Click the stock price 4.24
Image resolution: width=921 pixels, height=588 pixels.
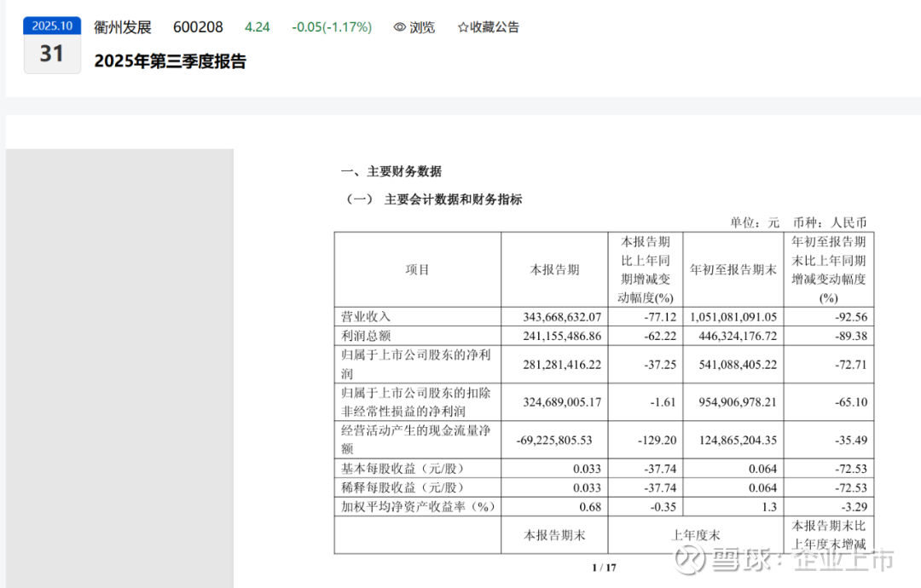point(258,27)
